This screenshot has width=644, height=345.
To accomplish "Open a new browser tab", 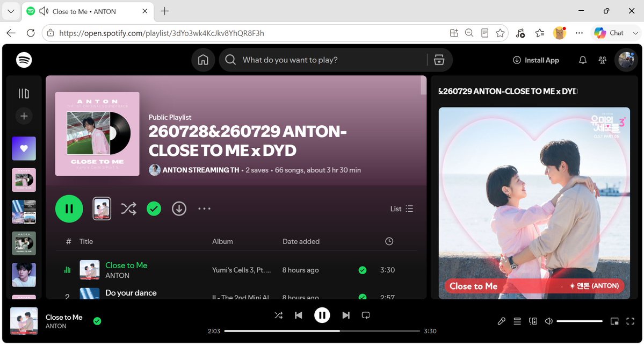I will [x=164, y=11].
